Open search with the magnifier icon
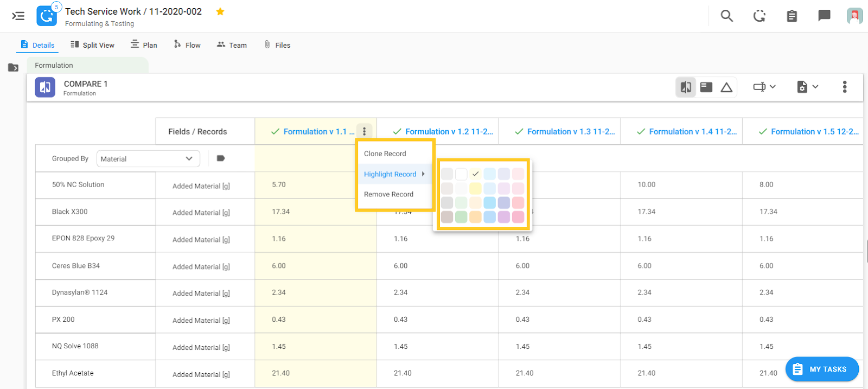868x389 pixels. tap(726, 16)
